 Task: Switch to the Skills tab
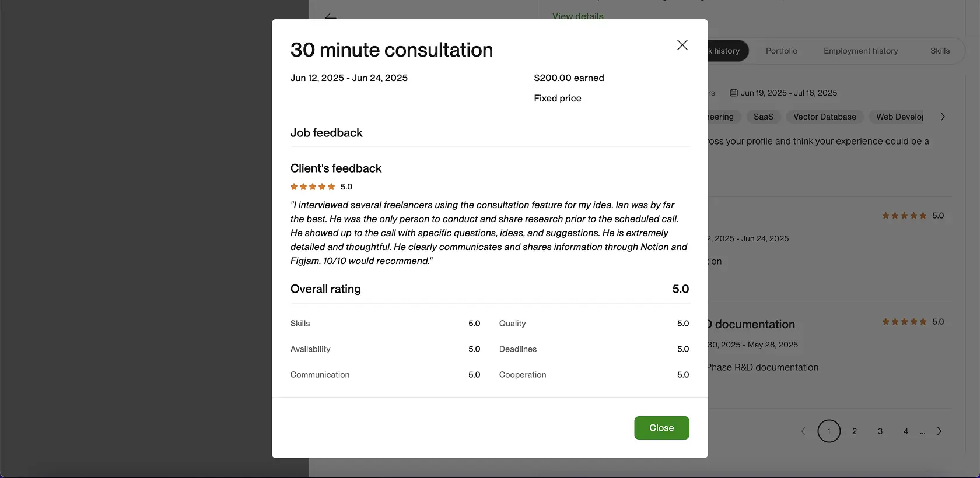(939, 51)
